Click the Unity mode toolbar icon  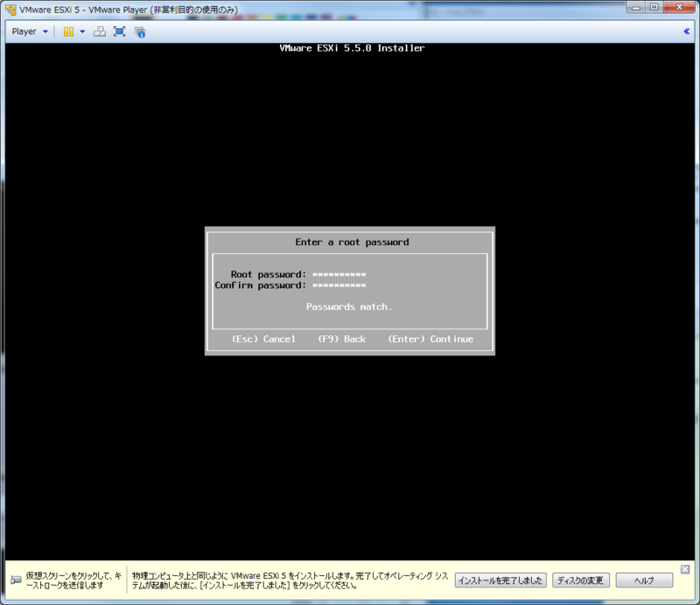(x=140, y=32)
